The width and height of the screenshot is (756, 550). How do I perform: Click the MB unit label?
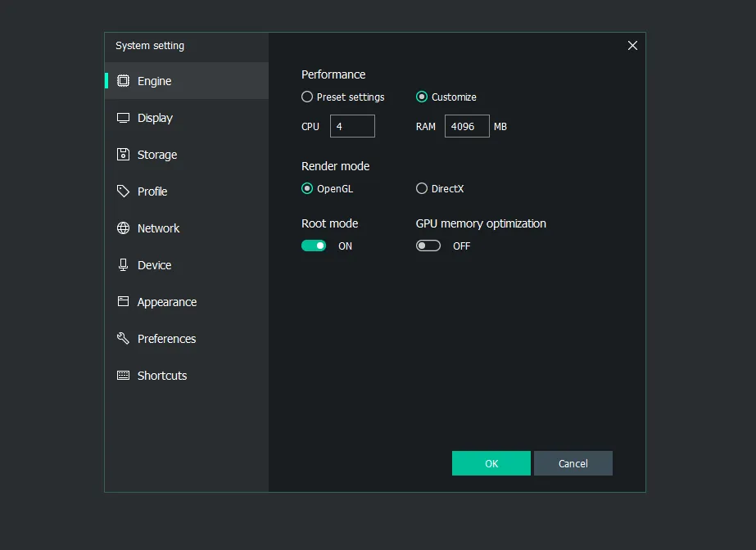pyautogui.click(x=500, y=127)
